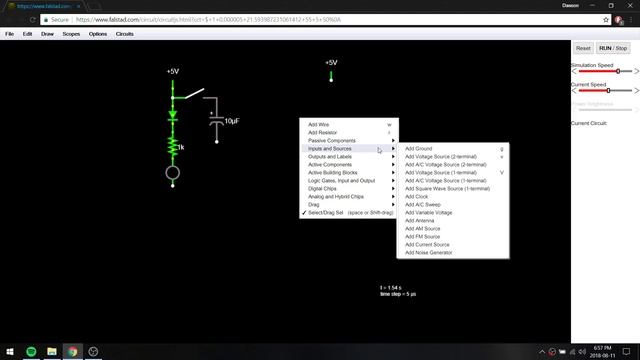Expand Digital Chips submenu

[349, 189]
